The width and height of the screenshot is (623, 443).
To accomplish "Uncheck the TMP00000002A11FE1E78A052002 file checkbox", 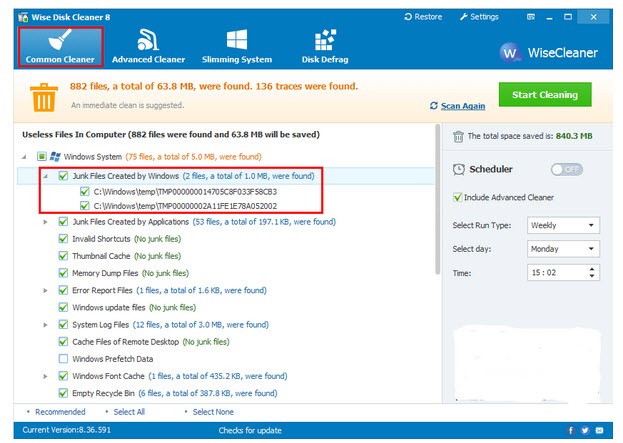I will tap(84, 206).
